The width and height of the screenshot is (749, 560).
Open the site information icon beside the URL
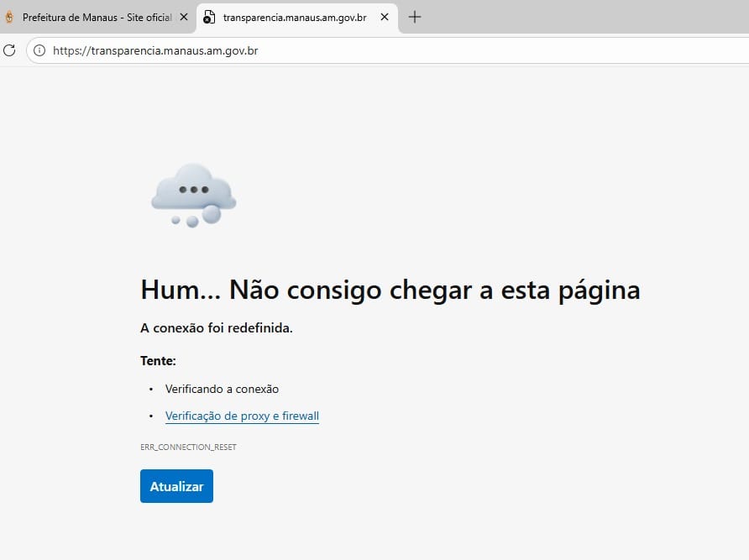tap(39, 50)
